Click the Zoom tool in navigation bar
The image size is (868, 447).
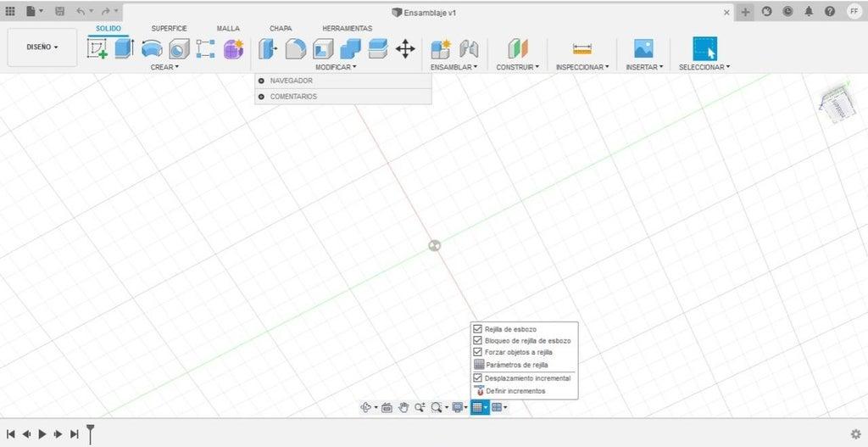click(x=420, y=408)
